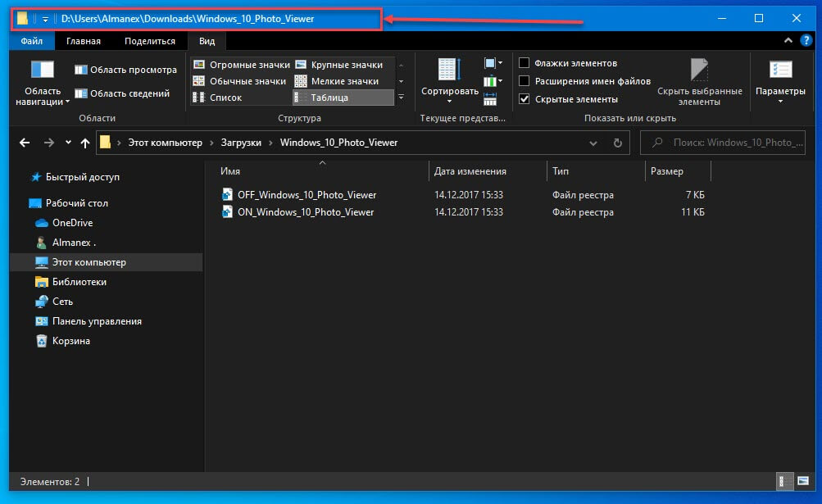Viewport: 822px width, 504px height.
Task: Open Параметры folder options
Action: [780, 82]
